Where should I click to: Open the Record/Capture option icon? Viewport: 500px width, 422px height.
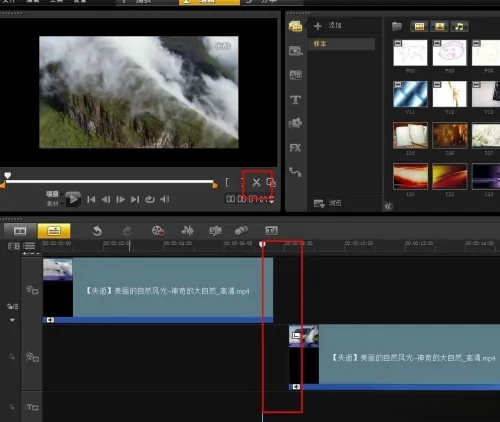[158, 231]
